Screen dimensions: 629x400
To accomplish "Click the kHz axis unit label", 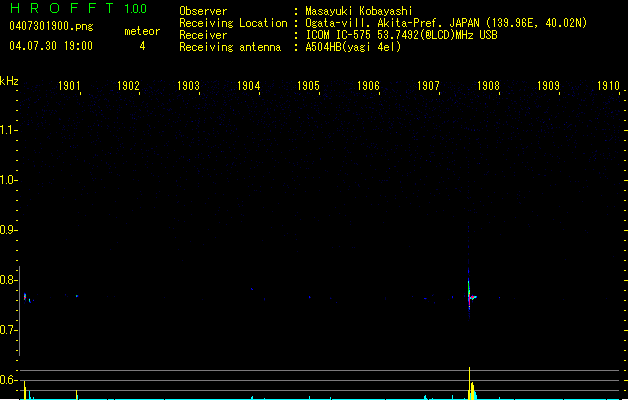I will click(x=9, y=81).
